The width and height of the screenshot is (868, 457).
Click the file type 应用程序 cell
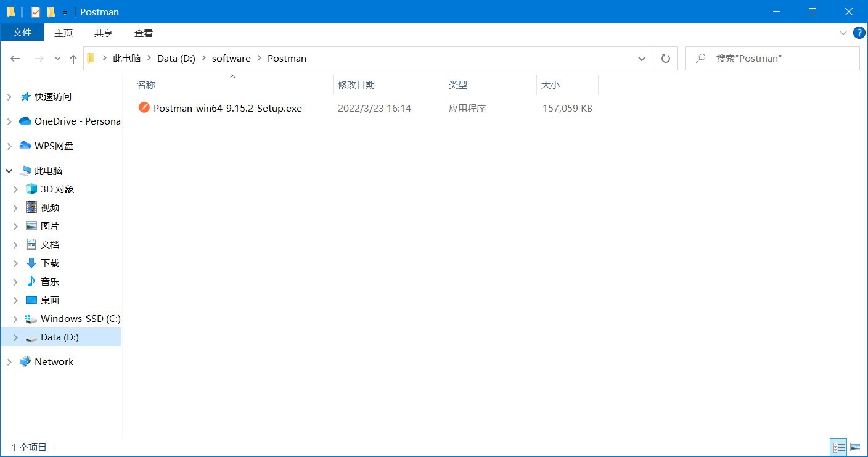tap(467, 109)
